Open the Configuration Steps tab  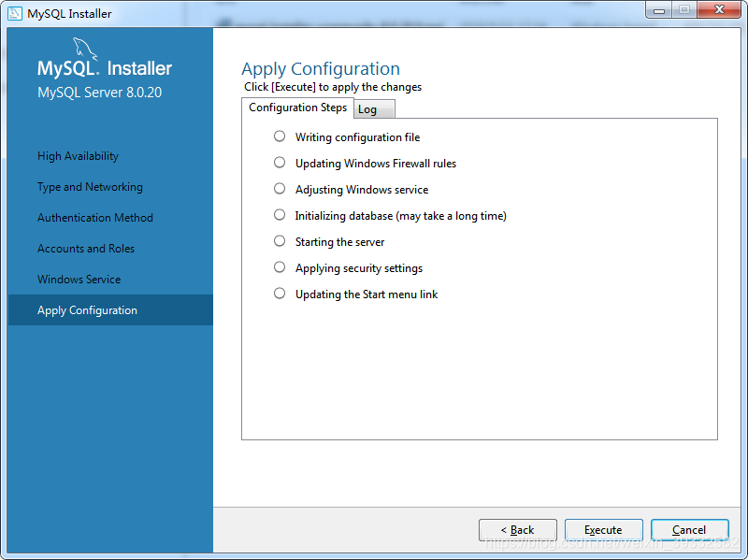click(x=297, y=108)
